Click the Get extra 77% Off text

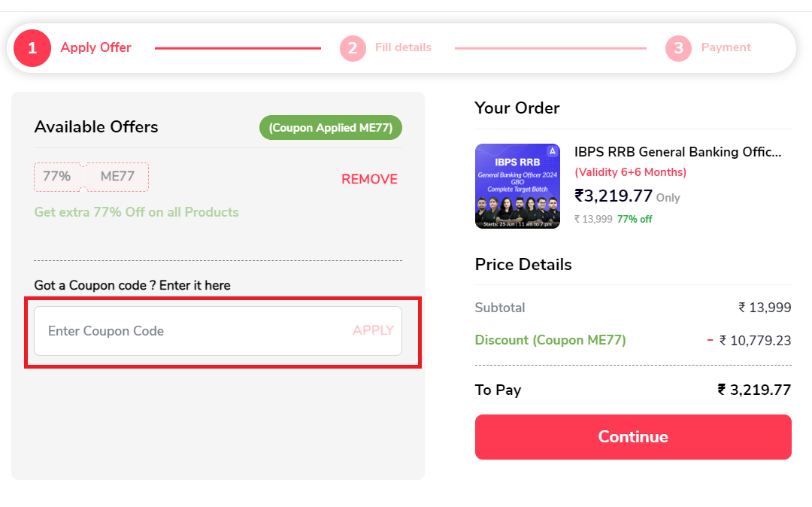136,212
